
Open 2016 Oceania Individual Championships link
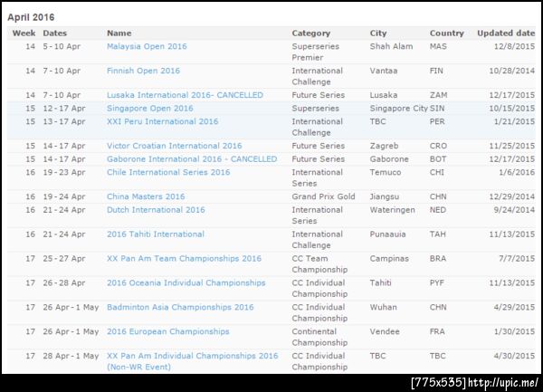click(186, 283)
